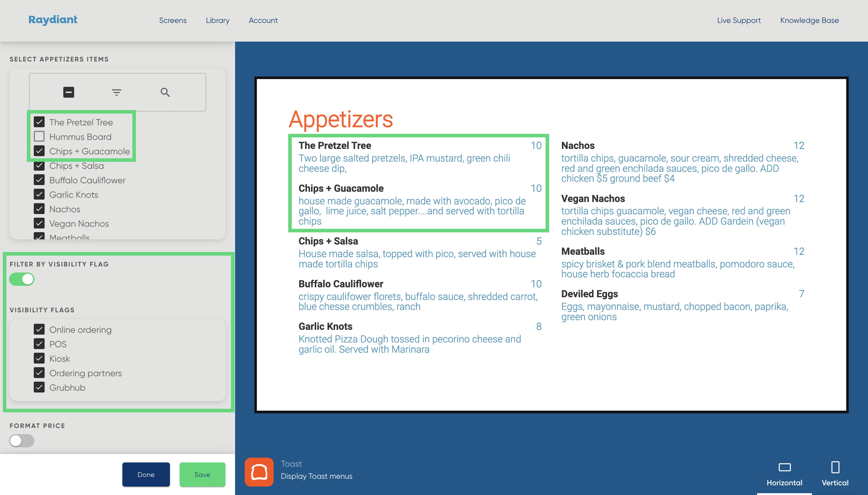Image resolution: width=868 pixels, height=495 pixels.
Task: Disable Filter by Visibility Flag toggle
Action: (22, 279)
